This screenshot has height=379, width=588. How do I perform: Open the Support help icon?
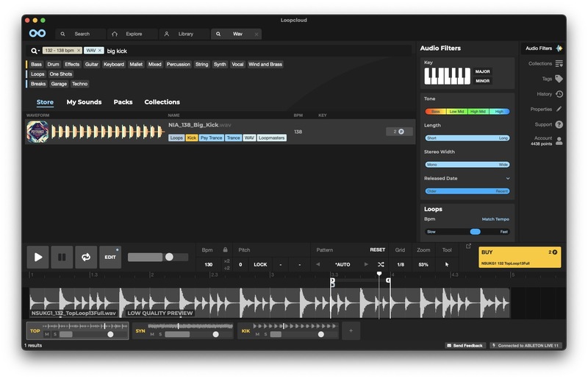(x=559, y=124)
